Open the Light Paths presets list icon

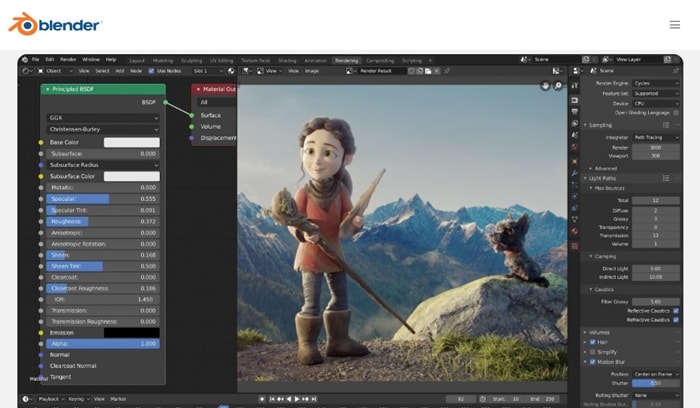666,179
